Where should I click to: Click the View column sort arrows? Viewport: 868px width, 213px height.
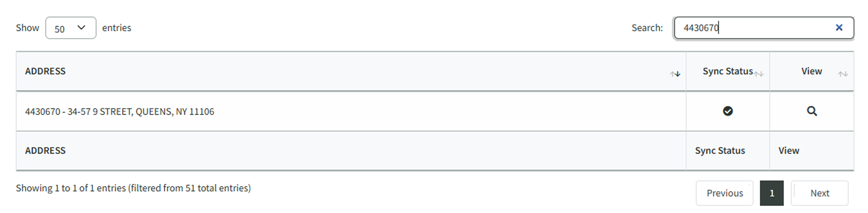(843, 74)
